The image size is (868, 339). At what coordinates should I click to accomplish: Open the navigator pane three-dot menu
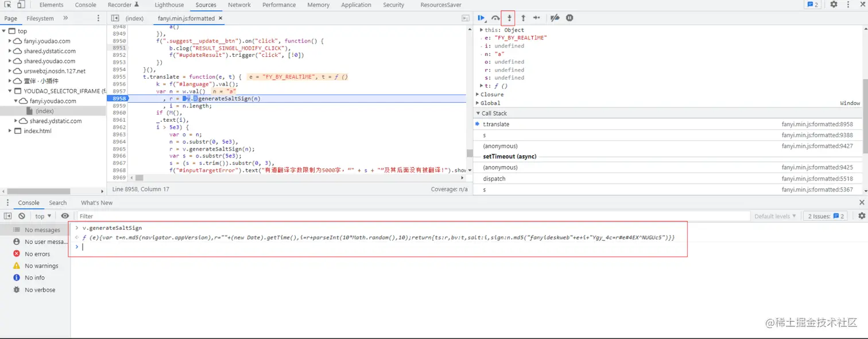(x=98, y=18)
